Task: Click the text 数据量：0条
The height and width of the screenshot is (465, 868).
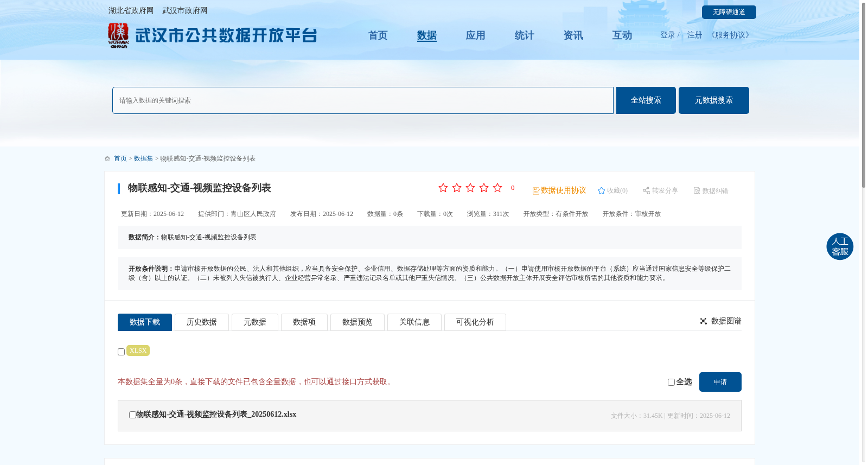Action: click(385, 214)
